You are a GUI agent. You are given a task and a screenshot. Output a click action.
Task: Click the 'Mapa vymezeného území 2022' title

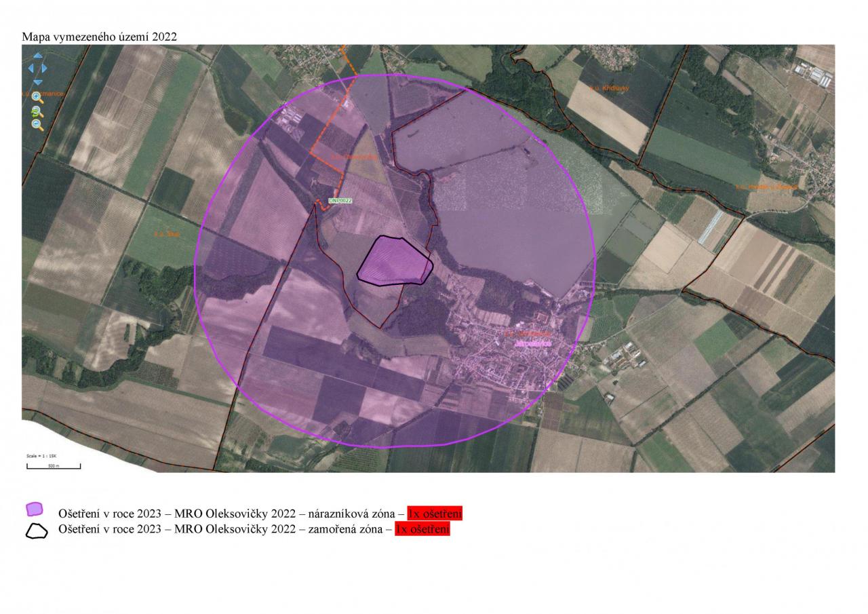(x=99, y=37)
